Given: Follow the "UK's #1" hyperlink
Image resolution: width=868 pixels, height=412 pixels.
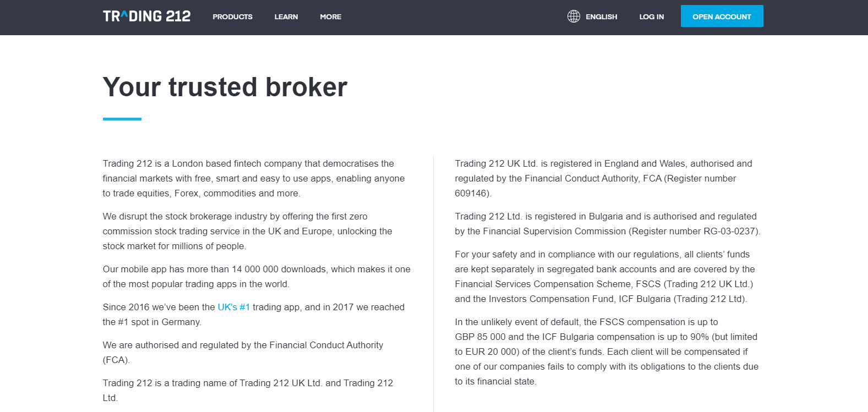Looking at the screenshot, I should 233,307.
